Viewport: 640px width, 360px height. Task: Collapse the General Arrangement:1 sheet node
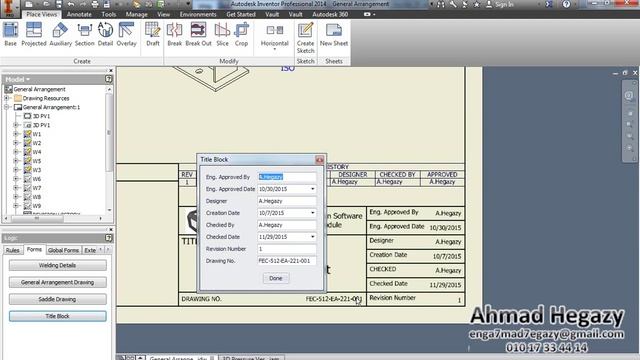click(7, 107)
